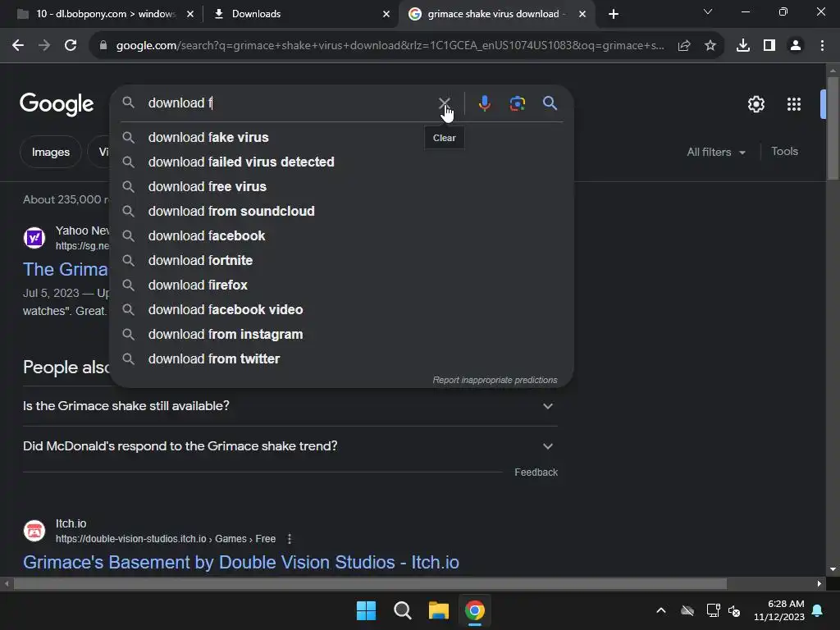840x630 pixels.
Task: Open a new browser tab
Action: tap(614, 14)
